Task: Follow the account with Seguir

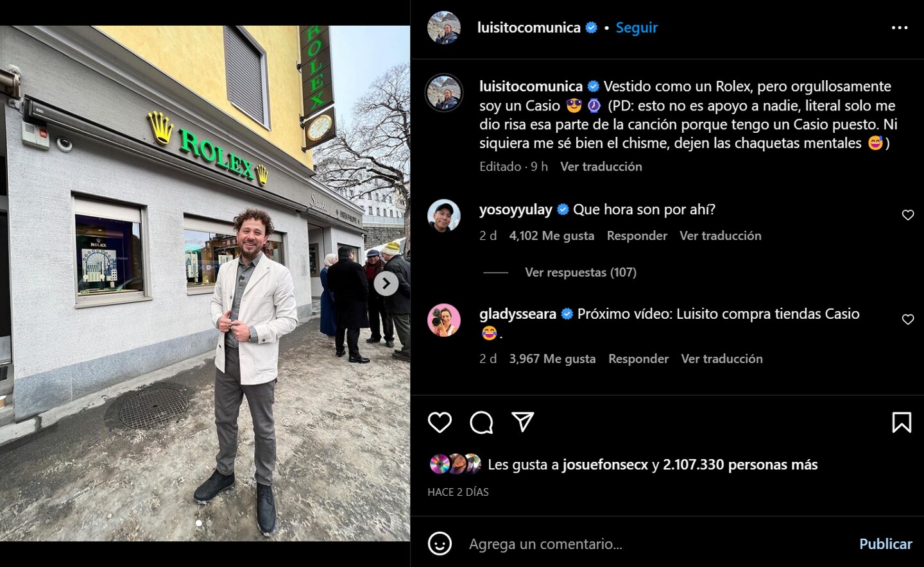Action: click(x=637, y=28)
